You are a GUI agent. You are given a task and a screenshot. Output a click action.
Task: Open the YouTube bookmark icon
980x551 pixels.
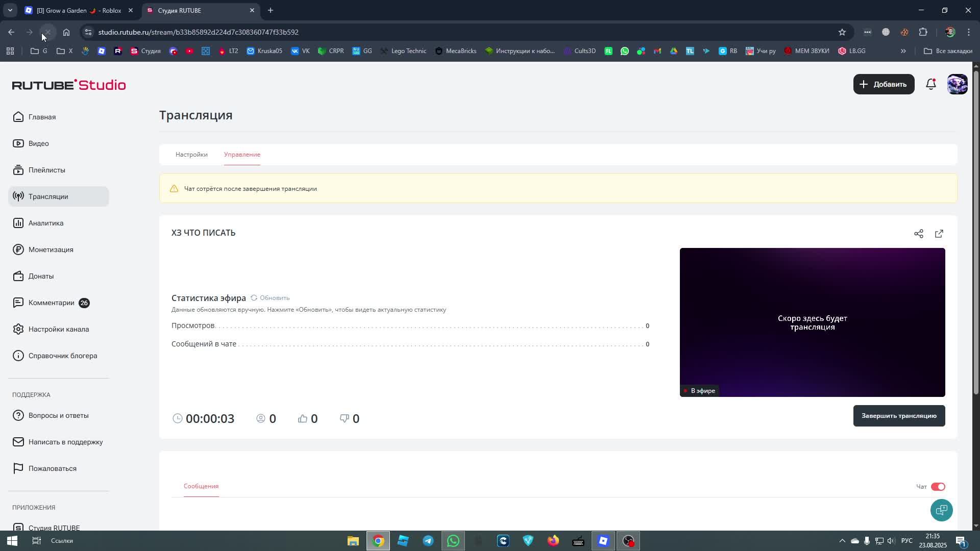(x=190, y=51)
